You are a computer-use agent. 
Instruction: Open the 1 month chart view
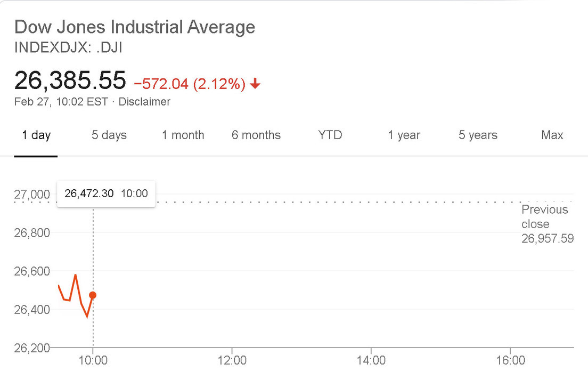coord(183,135)
